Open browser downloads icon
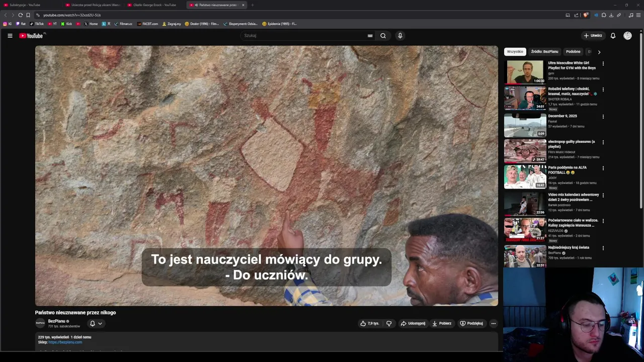This screenshot has width=644, height=362. pos(611,15)
